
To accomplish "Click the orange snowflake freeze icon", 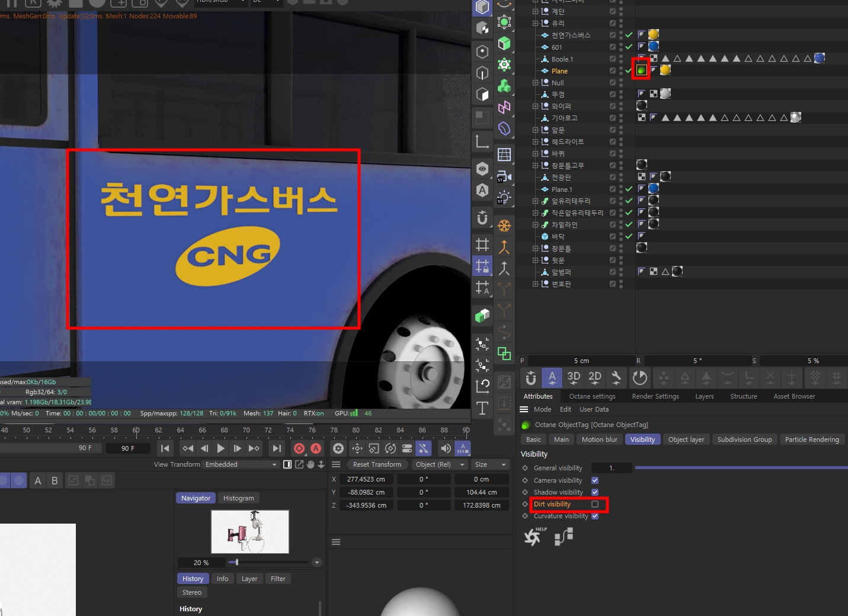I will (504, 226).
